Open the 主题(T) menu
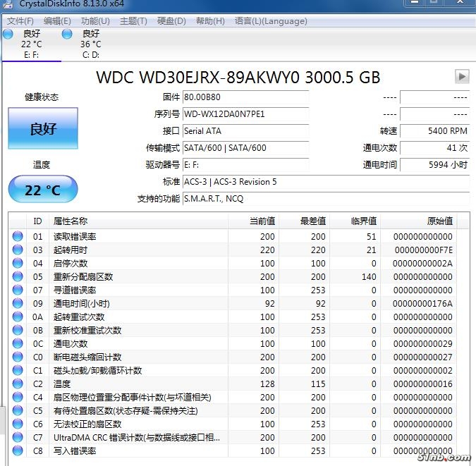 (x=133, y=21)
